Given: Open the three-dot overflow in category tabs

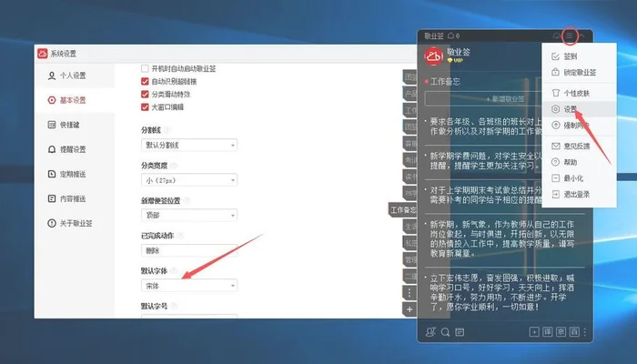Looking at the screenshot, I should (409, 292).
